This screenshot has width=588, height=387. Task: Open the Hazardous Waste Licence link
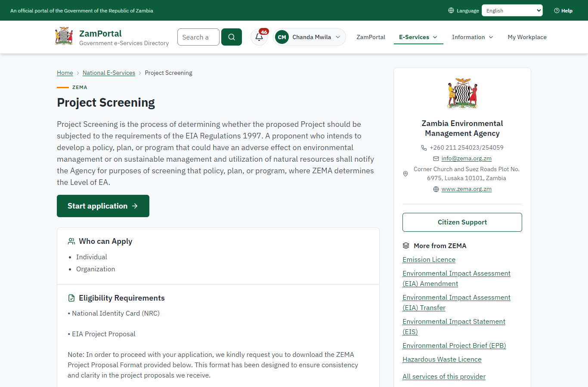442,359
